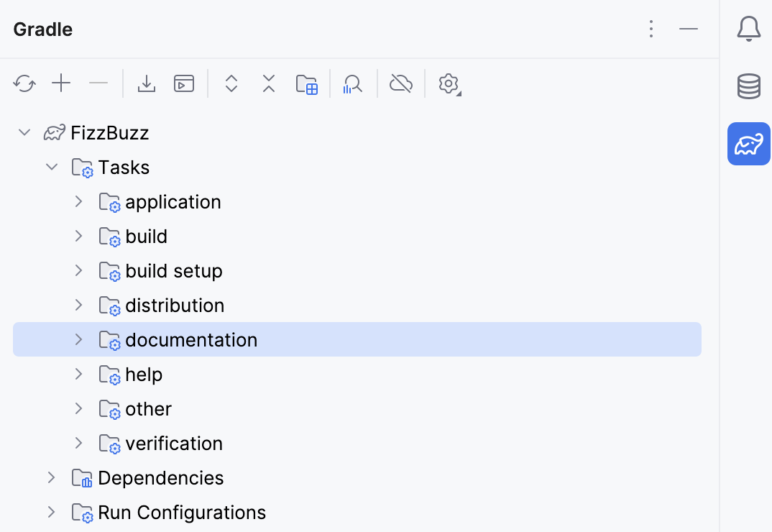Expand the documentation task group

click(78, 339)
